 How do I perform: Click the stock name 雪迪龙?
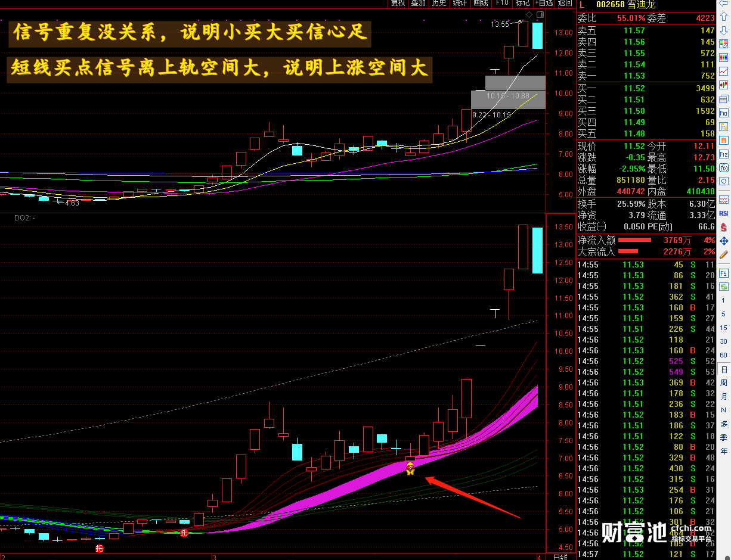[x=641, y=5]
